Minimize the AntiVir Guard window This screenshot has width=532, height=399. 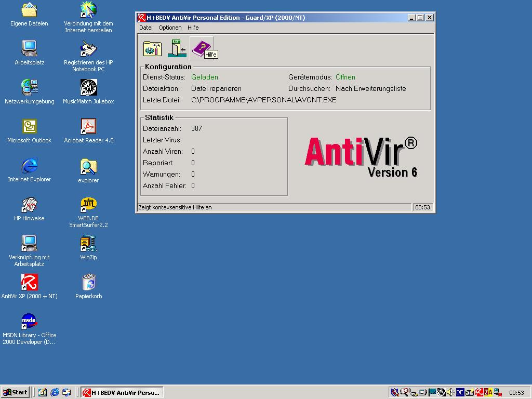tap(411, 18)
